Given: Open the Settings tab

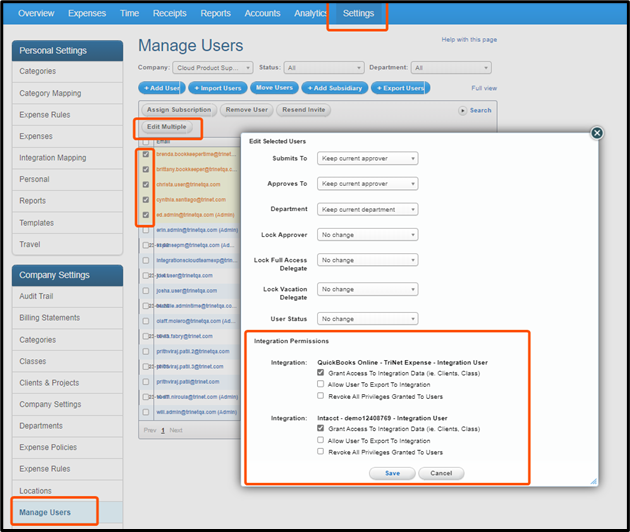Looking at the screenshot, I should 357,14.
